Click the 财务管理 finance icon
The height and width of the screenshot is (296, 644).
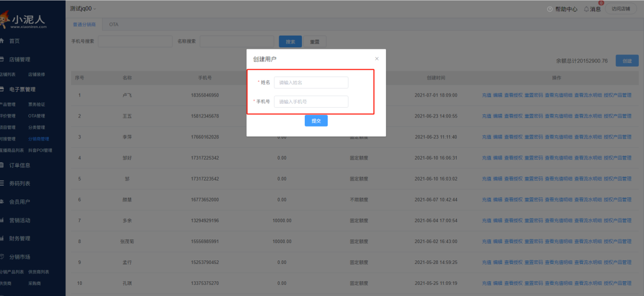tap(3, 239)
